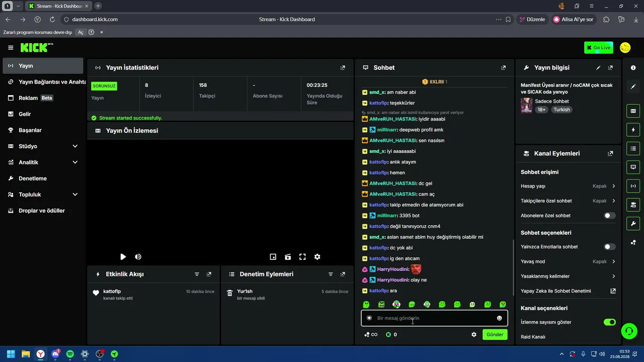Open chat settings gear next to Gönder
Screen dimensions: 644x362
point(473,334)
